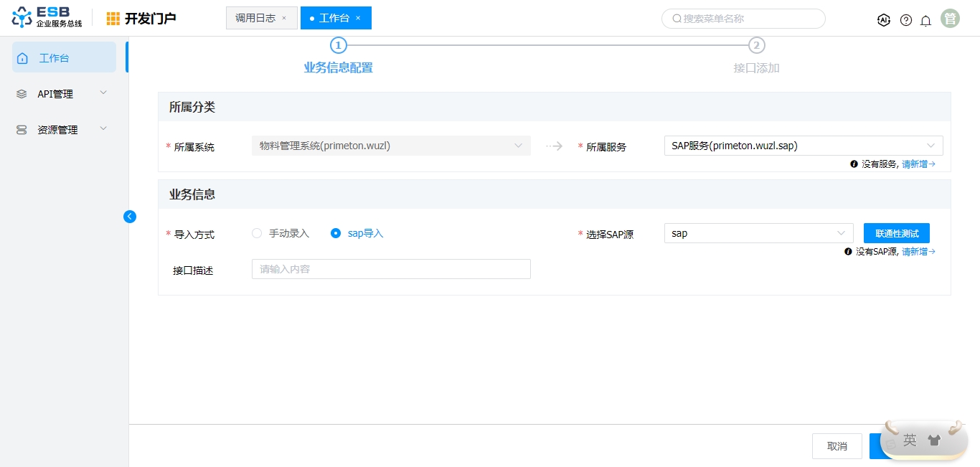
Task: Open the 开发门户 grid menu icon
Action: point(113,19)
